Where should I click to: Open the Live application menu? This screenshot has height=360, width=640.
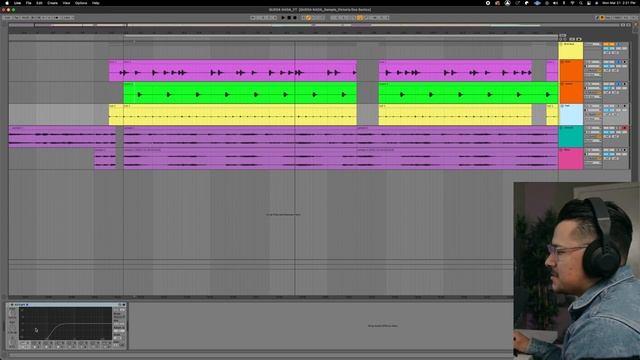click(x=18, y=3)
